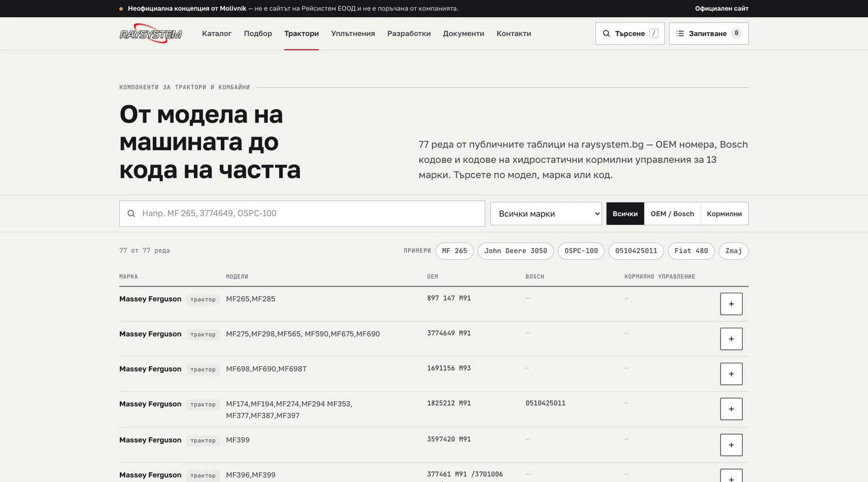
Task: Open the Всички марки brand dropdown
Action: pyautogui.click(x=546, y=214)
